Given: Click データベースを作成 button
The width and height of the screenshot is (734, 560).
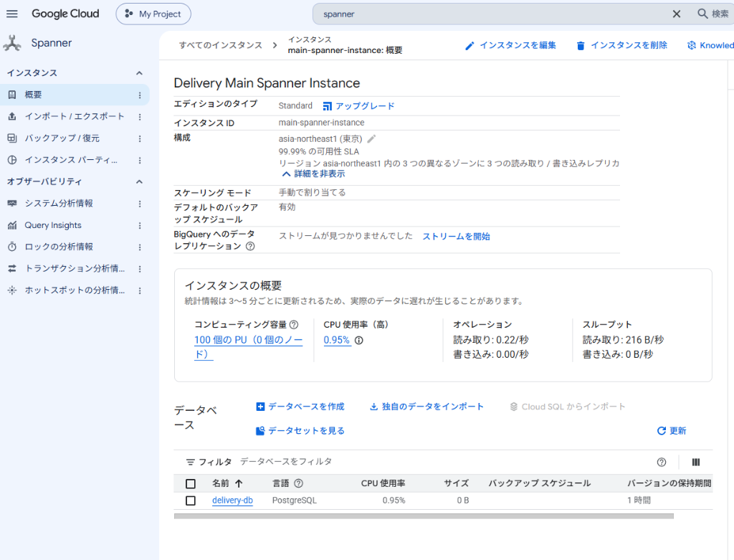Looking at the screenshot, I should (x=300, y=407).
